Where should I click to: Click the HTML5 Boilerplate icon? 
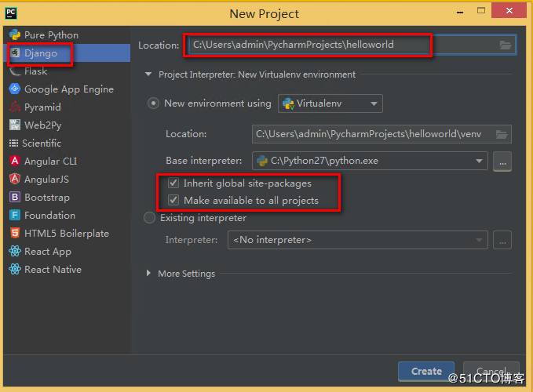(15, 233)
